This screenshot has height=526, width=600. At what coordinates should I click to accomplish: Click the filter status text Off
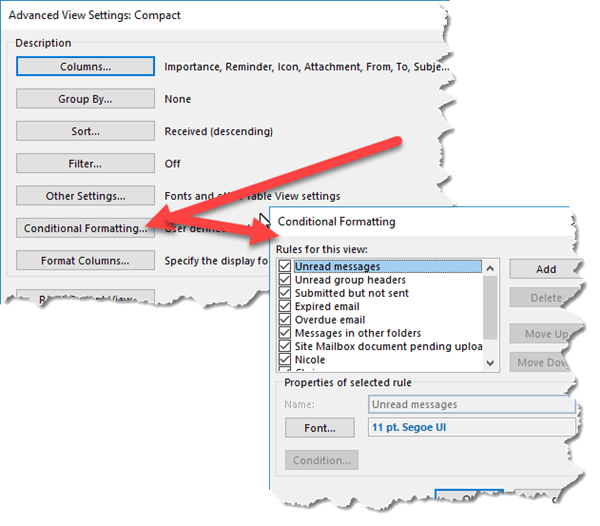click(172, 164)
